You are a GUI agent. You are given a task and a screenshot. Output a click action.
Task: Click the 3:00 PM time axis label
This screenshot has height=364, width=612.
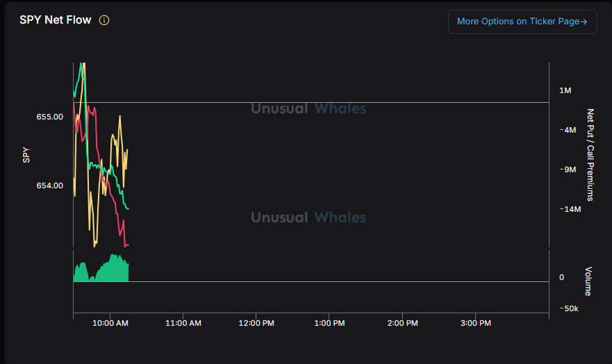475,323
